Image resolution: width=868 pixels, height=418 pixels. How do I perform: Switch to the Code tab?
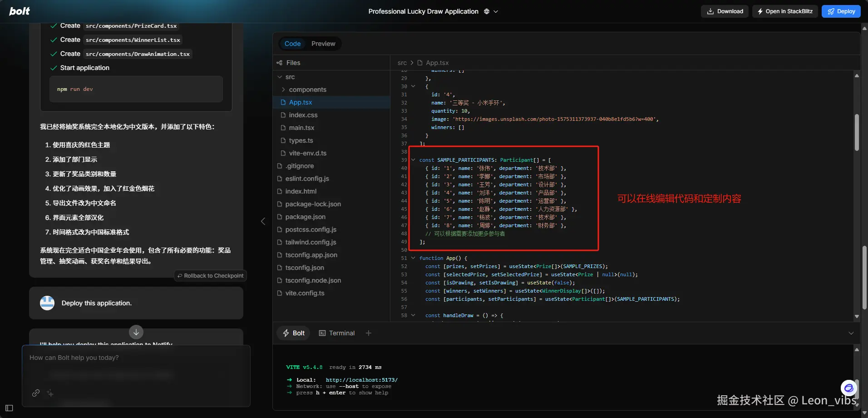coord(292,44)
